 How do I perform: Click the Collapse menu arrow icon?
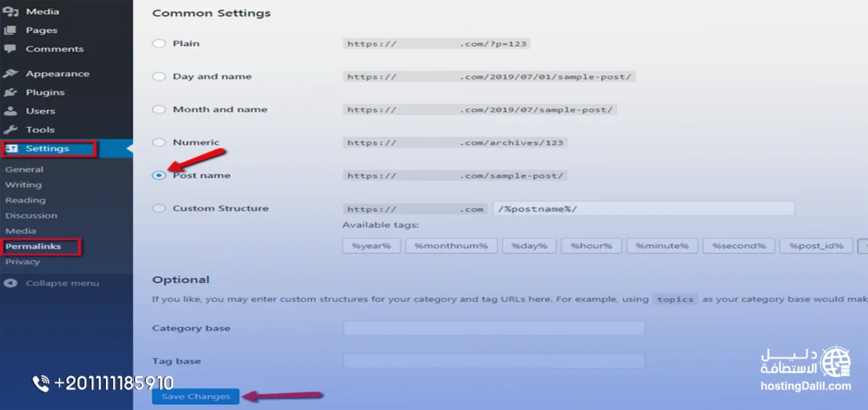[x=10, y=283]
